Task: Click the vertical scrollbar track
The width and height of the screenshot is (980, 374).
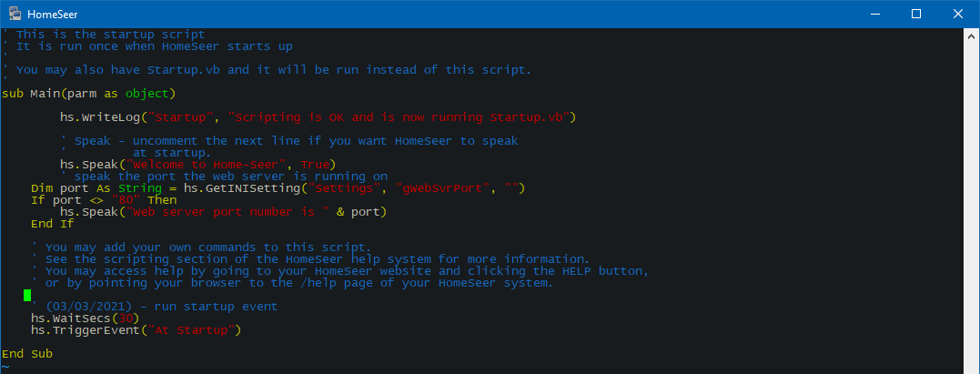Action: coord(973,201)
